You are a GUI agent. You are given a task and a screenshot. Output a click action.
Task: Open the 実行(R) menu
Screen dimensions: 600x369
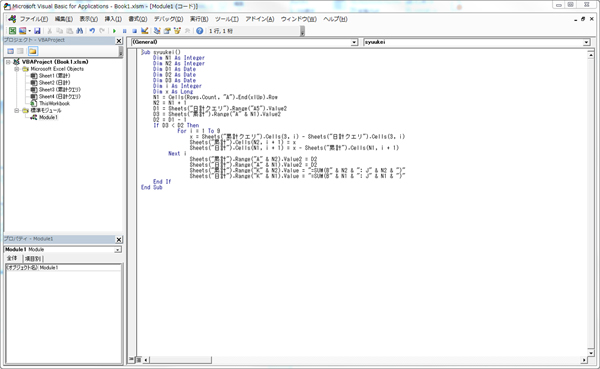click(199, 19)
